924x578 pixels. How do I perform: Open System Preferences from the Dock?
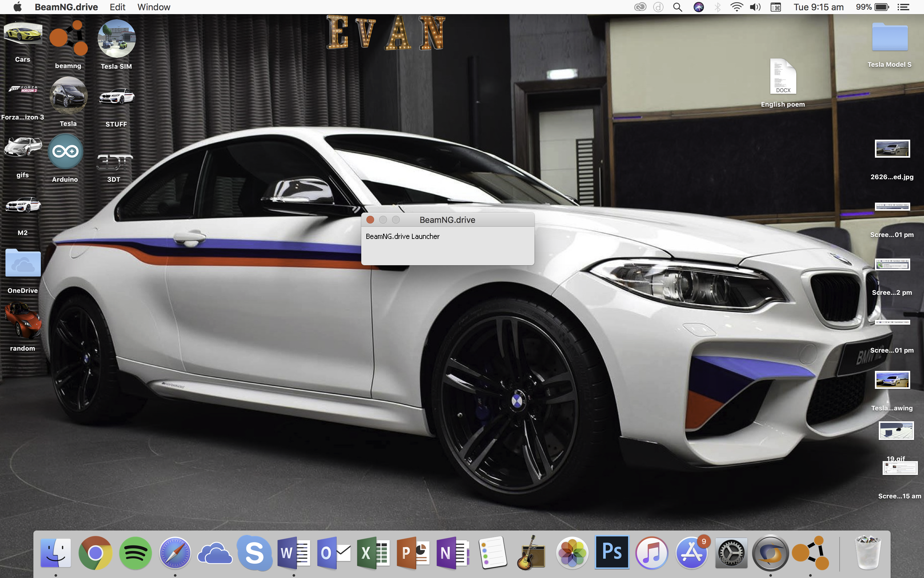point(731,553)
